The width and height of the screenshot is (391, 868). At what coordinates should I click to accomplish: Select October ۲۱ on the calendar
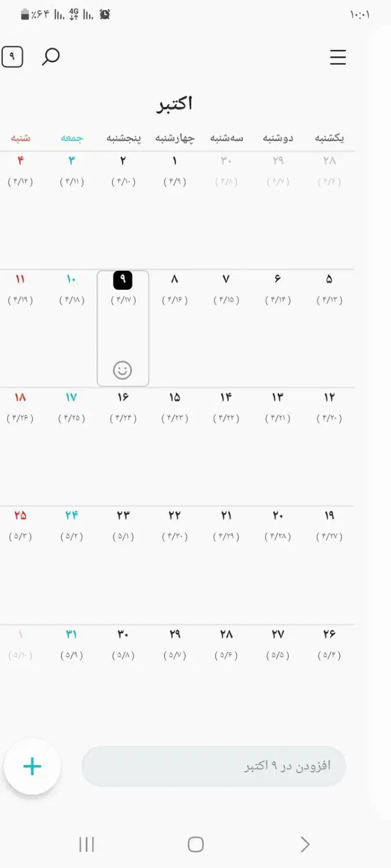click(226, 516)
